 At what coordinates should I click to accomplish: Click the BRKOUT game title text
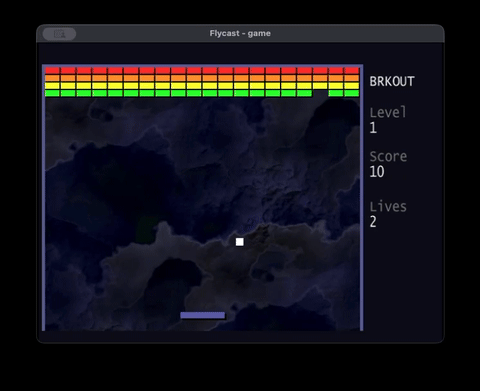point(392,81)
